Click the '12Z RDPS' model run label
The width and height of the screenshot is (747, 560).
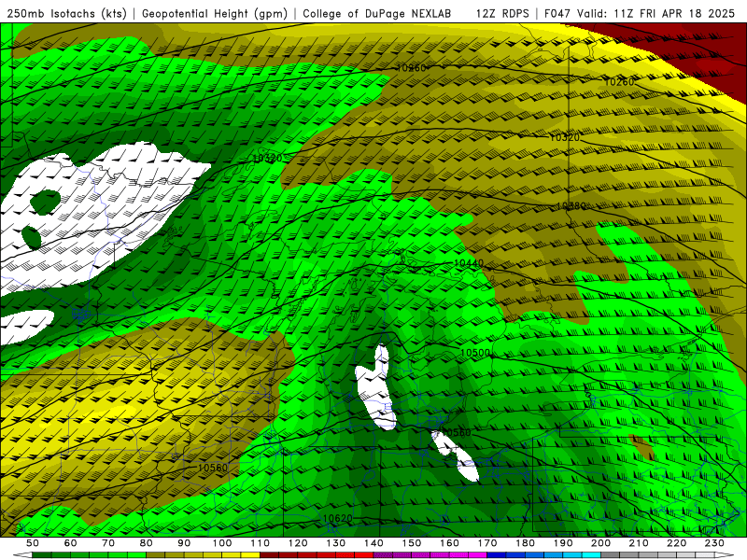502,14
